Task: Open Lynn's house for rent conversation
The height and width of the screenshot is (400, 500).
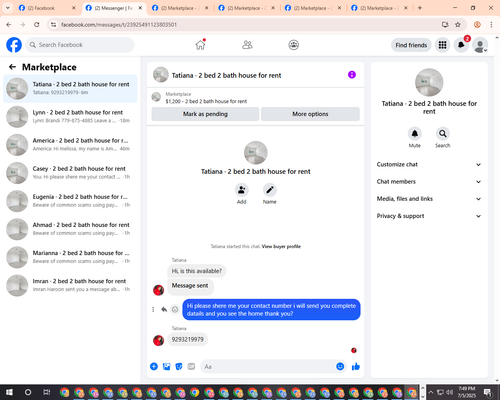Action: (70, 116)
